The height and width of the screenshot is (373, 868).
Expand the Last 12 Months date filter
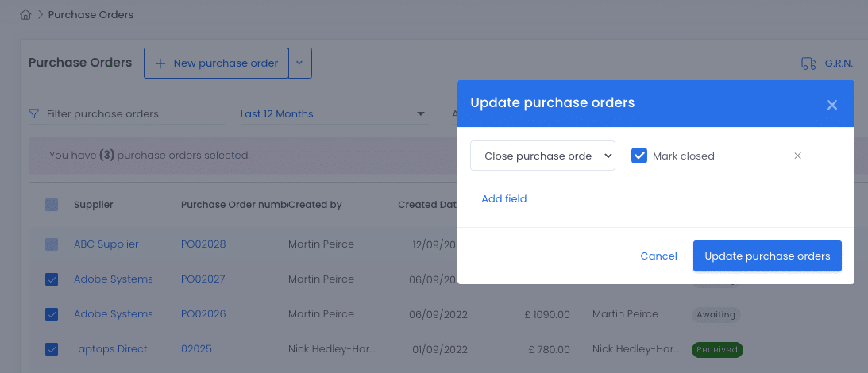[x=334, y=114]
